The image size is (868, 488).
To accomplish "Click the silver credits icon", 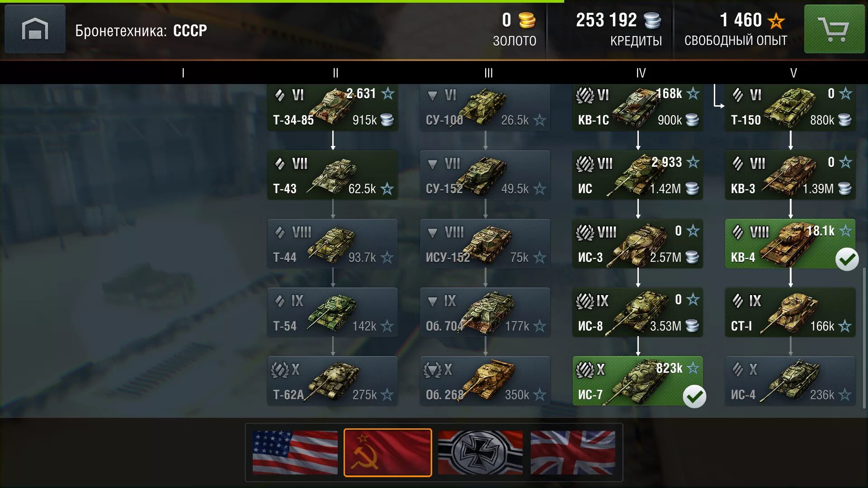I will point(652,20).
